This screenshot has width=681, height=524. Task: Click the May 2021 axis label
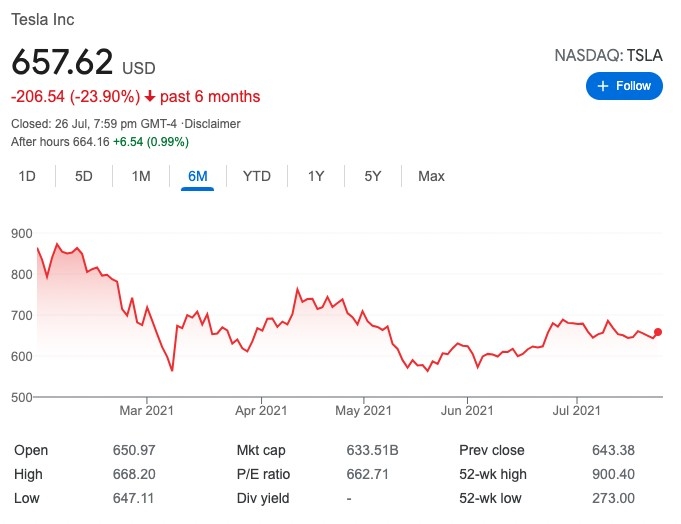(x=364, y=411)
